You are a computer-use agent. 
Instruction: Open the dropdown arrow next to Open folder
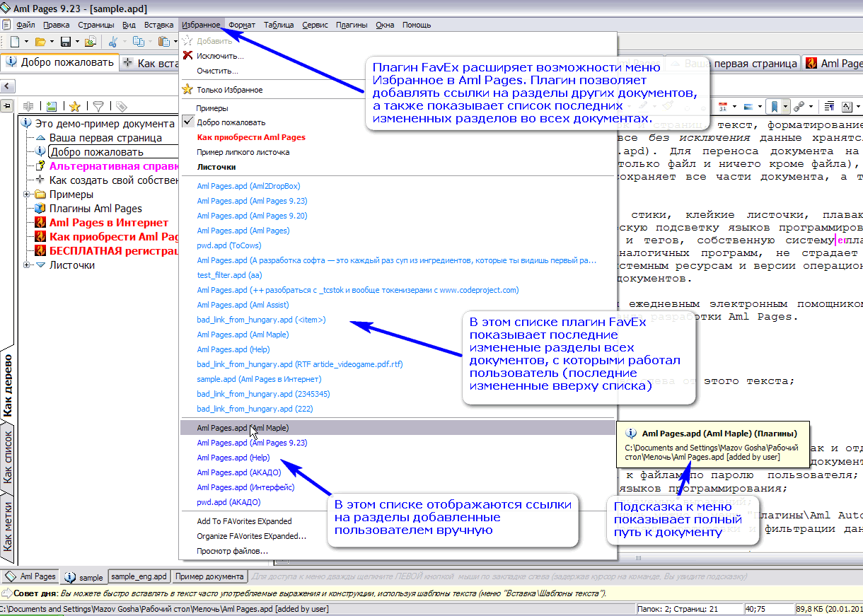point(52,42)
